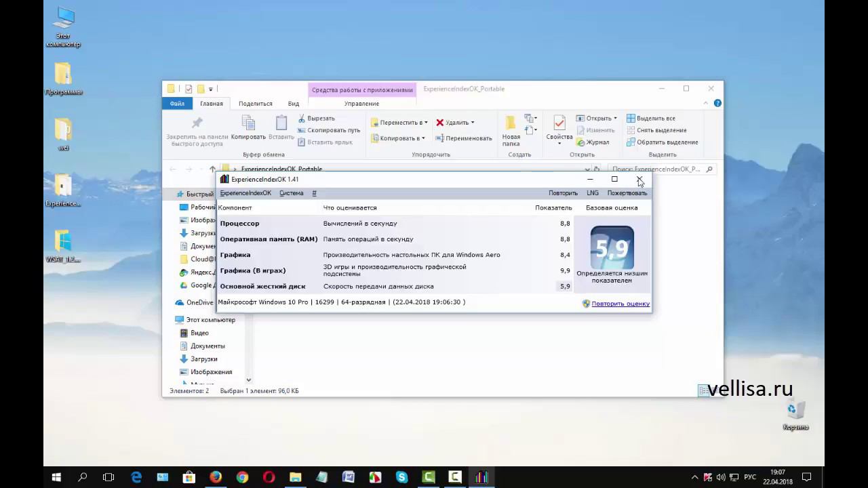
Task: Open Skype from the taskbar
Action: (401, 477)
